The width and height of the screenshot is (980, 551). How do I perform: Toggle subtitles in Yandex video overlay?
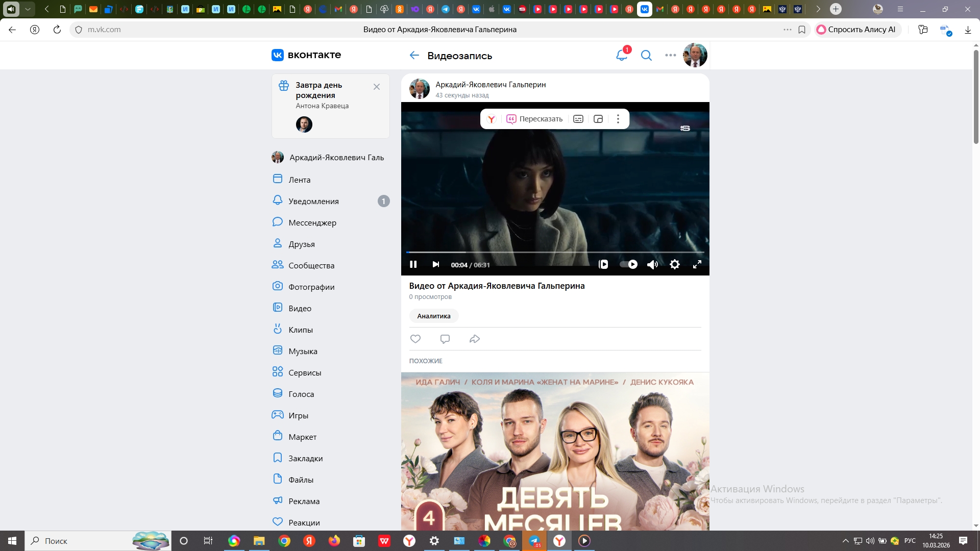point(578,119)
